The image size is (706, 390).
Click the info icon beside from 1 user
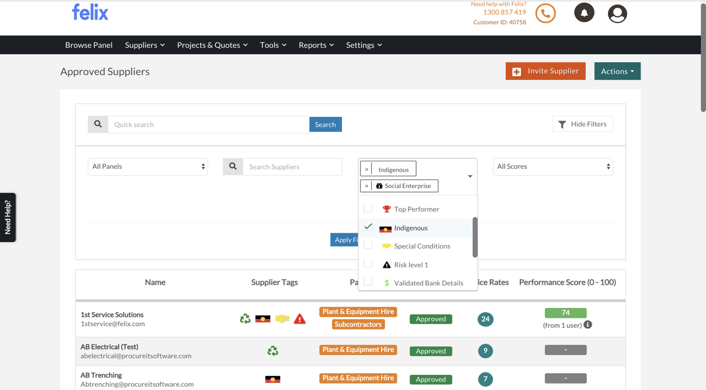coord(588,325)
